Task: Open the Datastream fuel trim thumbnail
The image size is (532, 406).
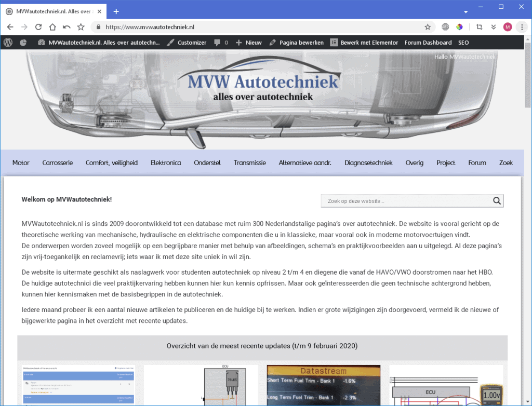Action: tap(324, 385)
